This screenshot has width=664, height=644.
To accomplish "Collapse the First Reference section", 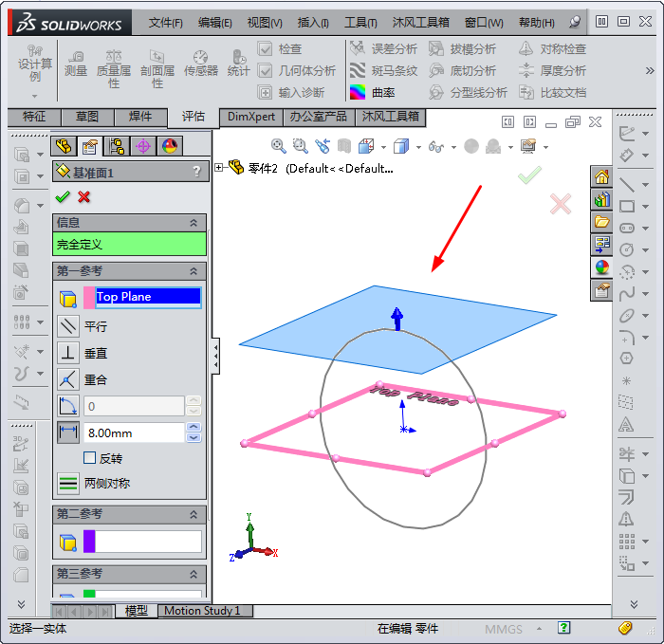I will pos(194,271).
